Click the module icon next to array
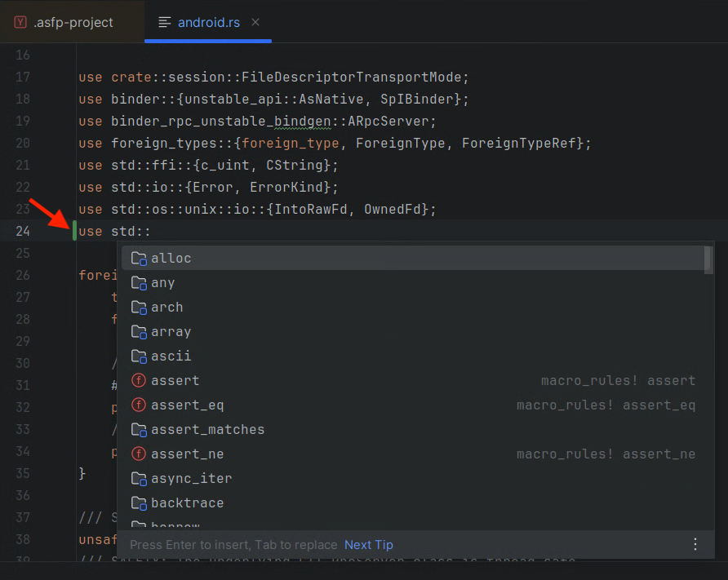 [x=138, y=331]
